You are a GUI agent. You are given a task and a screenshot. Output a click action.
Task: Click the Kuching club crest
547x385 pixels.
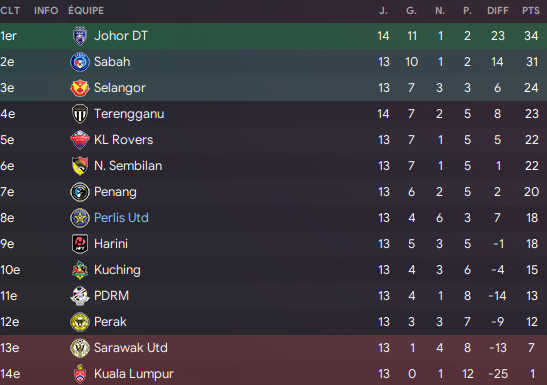tap(80, 270)
